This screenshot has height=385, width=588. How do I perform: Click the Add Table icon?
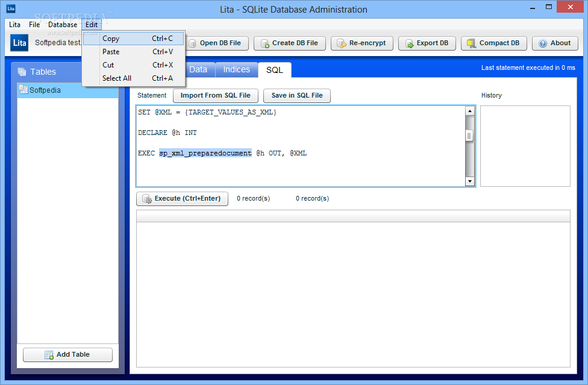(49, 355)
